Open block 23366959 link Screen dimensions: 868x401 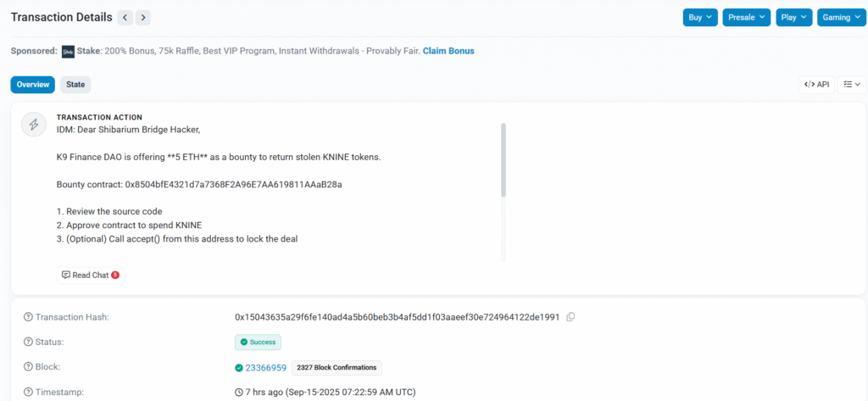[265, 368]
